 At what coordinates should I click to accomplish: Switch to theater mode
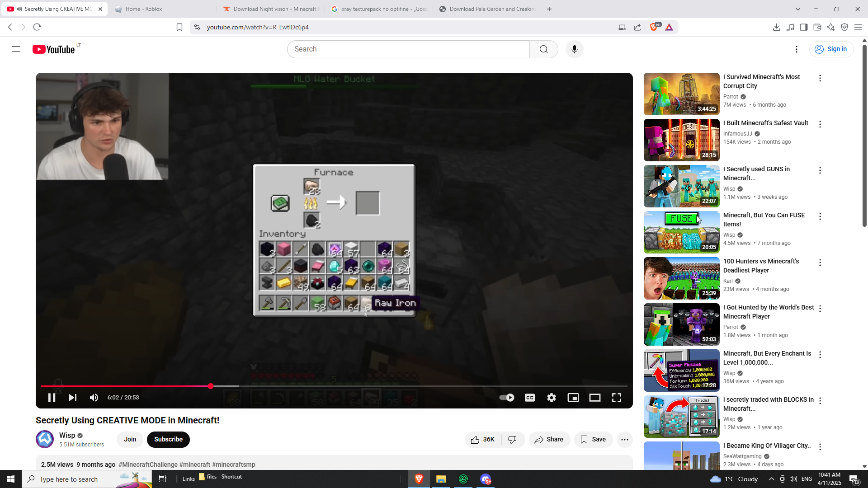[594, 398]
